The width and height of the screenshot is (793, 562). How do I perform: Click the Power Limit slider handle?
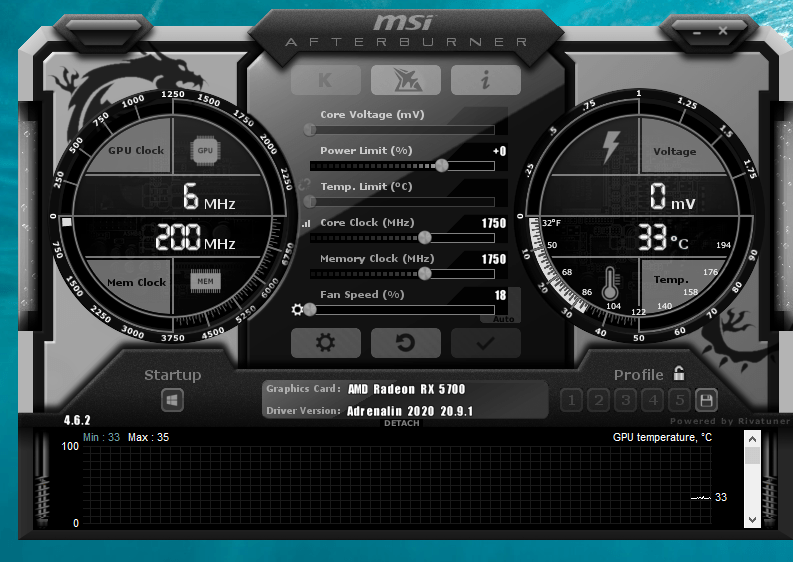(x=442, y=165)
